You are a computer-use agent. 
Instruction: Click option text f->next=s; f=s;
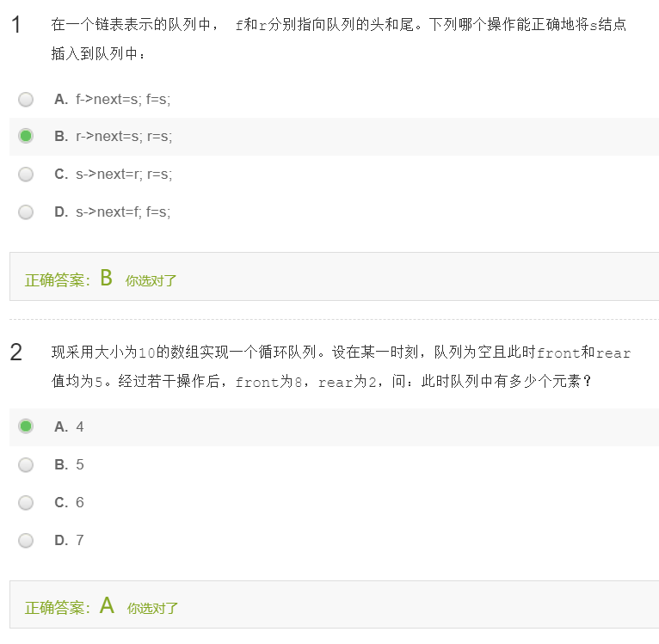[123, 100]
